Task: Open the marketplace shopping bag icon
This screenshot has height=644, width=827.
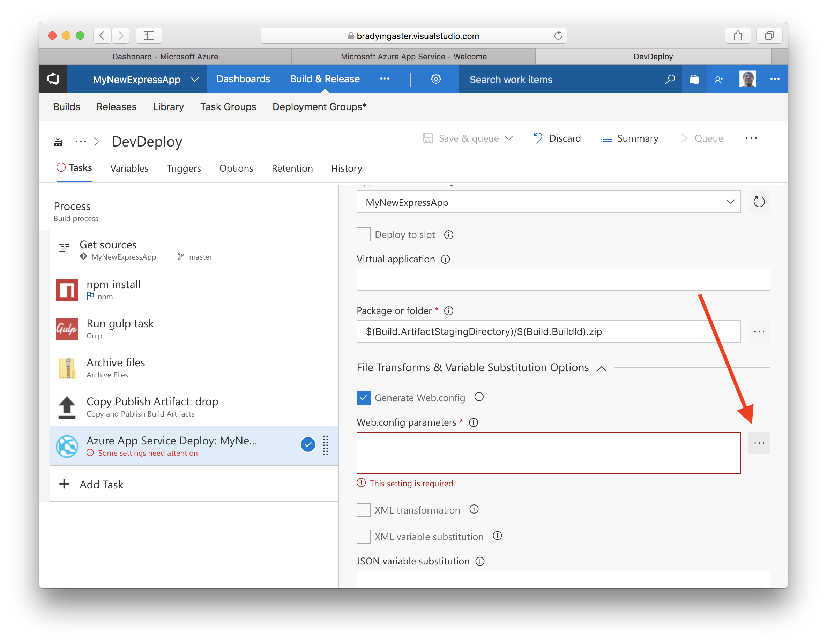Action: (694, 79)
